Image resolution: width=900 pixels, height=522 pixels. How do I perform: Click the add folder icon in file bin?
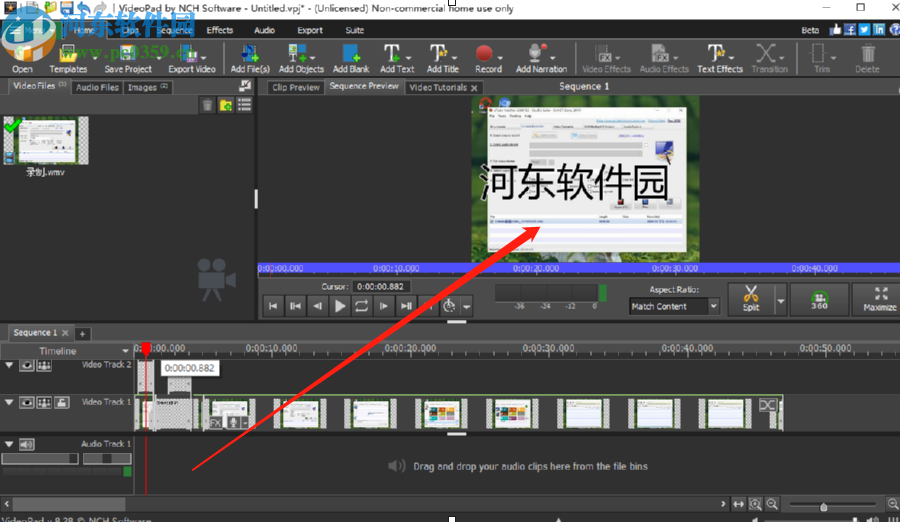pyautogui.click(x=226, y=105)
